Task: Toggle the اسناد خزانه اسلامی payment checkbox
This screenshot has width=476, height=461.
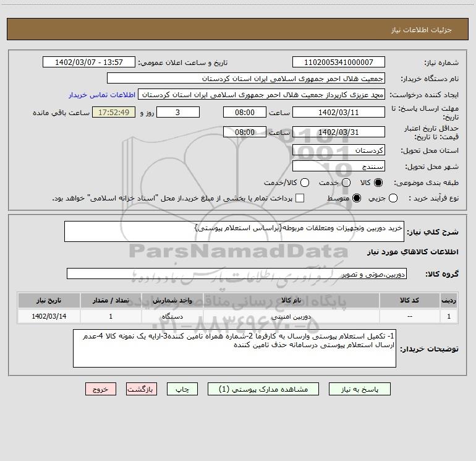Action: click(x=300, y=198)
